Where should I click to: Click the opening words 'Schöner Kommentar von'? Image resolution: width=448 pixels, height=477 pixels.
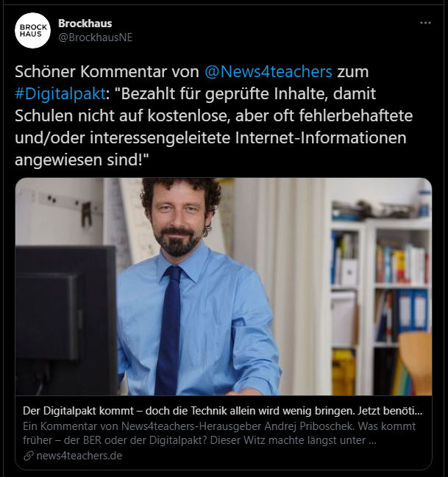(x=107, y=72)
